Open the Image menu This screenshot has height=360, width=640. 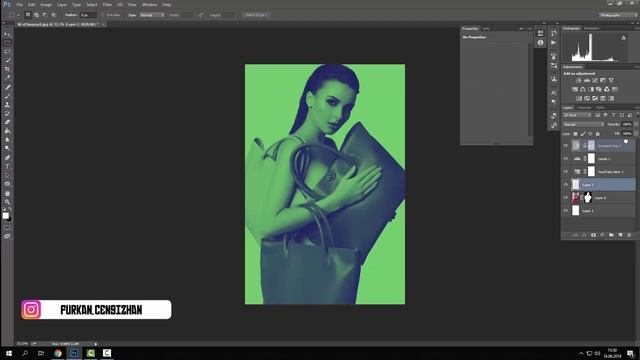(46, 4)
